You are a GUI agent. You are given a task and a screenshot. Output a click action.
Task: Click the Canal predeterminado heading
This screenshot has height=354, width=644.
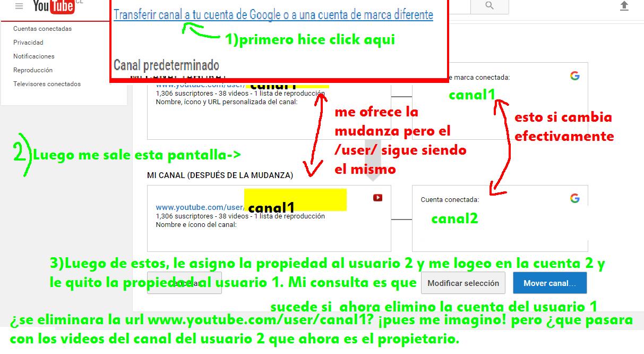(166, 65)
